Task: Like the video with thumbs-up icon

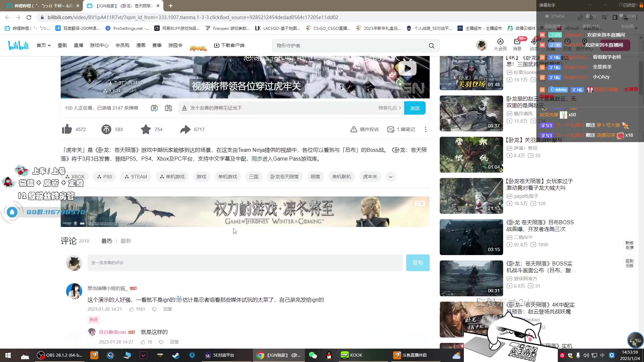Action: (x=67, y=129)
